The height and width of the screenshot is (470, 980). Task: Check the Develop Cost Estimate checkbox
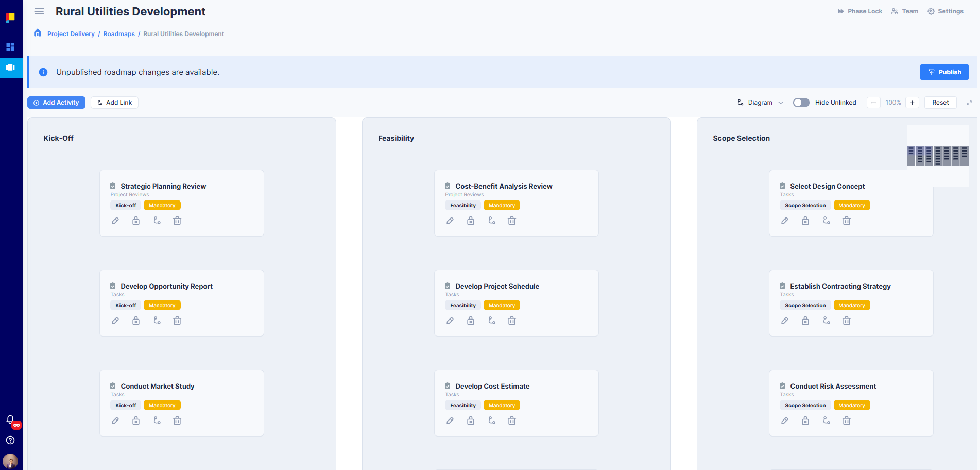(x=446, y=385)
